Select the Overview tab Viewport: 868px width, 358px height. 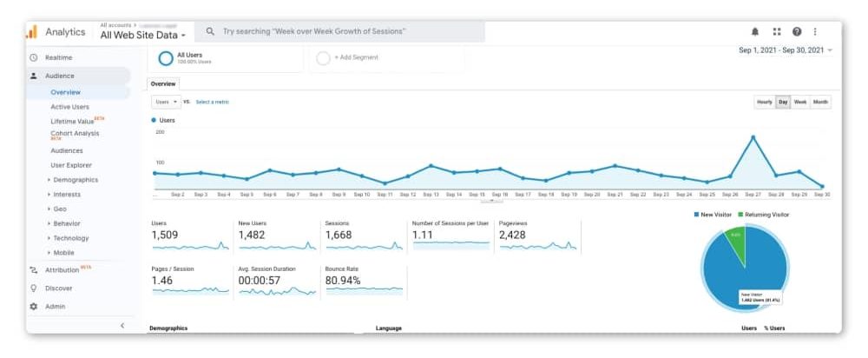163,83
